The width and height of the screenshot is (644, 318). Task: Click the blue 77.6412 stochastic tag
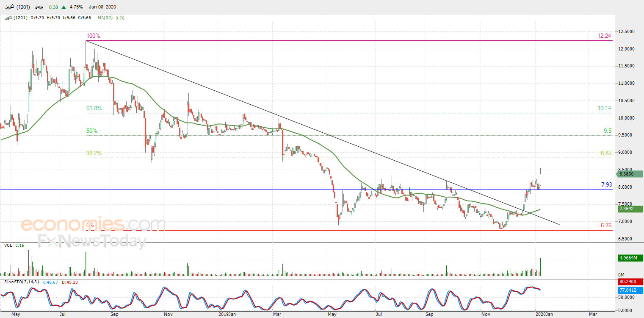(x=630, y=290)
